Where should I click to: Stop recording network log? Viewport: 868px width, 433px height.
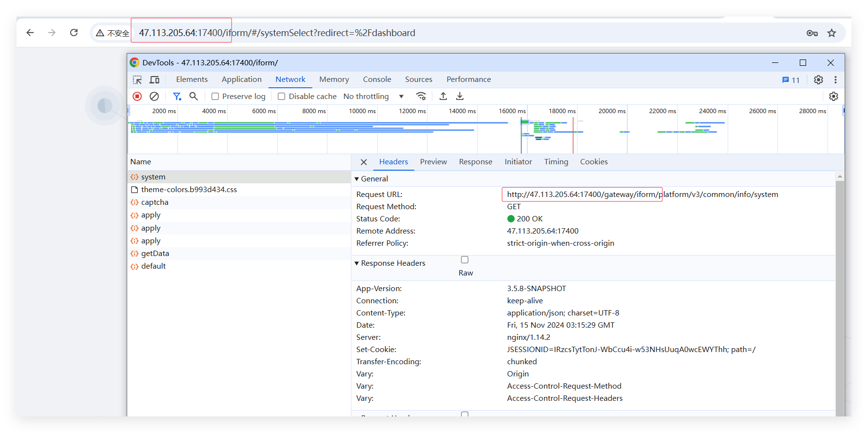tap(137, 97)
